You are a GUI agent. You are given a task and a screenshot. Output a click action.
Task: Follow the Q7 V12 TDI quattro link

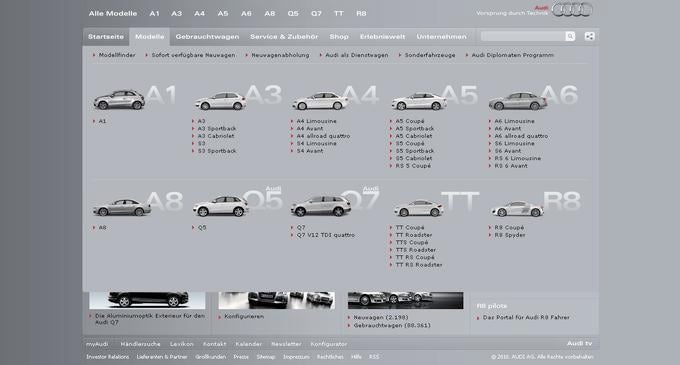pyautogui.click(x=326, y=235)
